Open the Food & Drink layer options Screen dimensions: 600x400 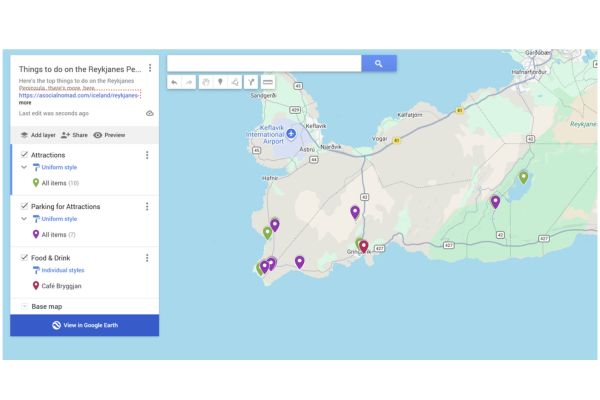(147, 258)
